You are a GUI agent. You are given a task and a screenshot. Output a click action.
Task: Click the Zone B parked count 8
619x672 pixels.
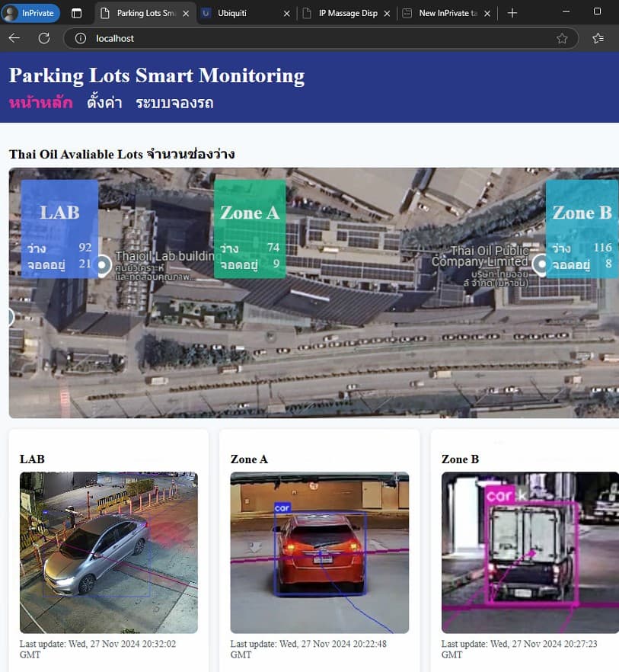(x=608, y=264)
